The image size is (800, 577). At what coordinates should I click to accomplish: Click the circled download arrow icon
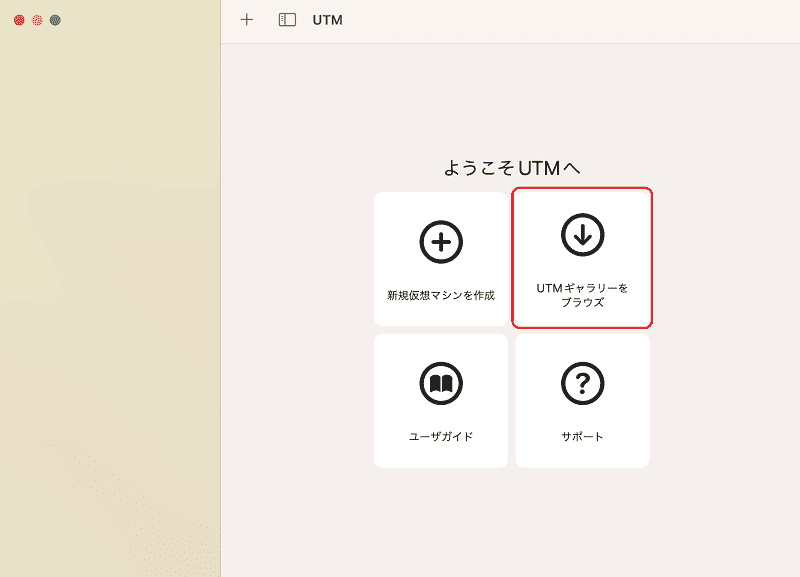(x=583, y=235)
